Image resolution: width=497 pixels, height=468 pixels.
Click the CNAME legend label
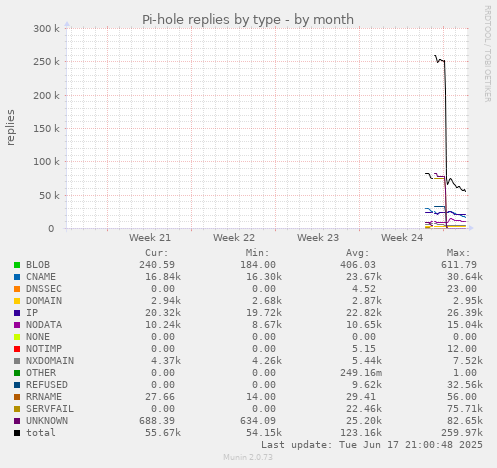click(41, 277)
